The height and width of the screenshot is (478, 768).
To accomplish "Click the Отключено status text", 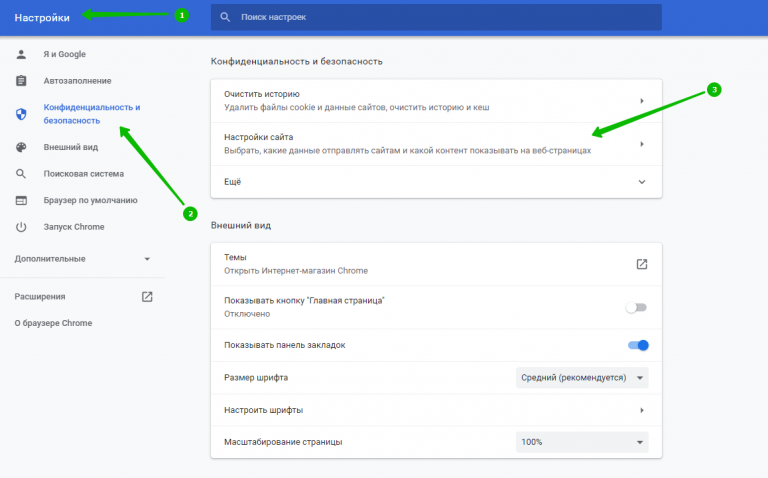I will point(247,314).
